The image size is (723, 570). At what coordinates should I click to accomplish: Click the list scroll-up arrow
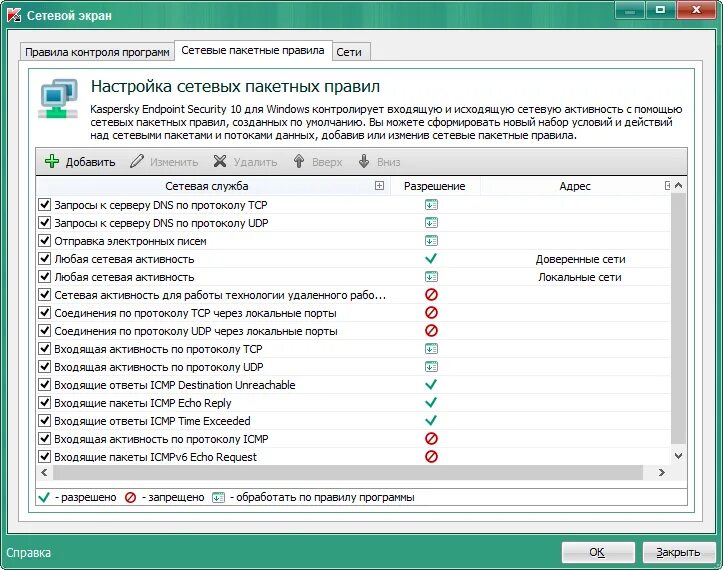tap(678, 185)
